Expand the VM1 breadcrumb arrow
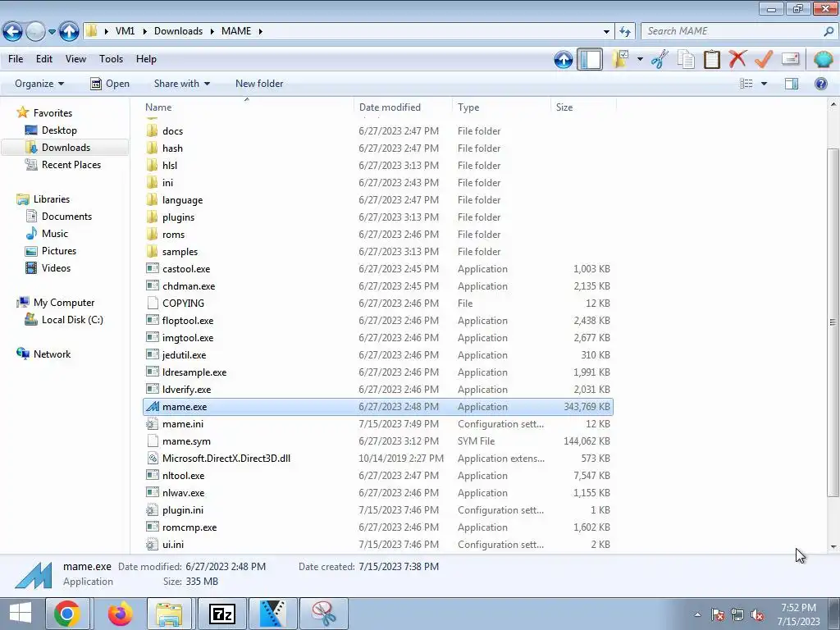Image resolution: width=840 pixels, height=630 pixels. (x=144, y=31)
